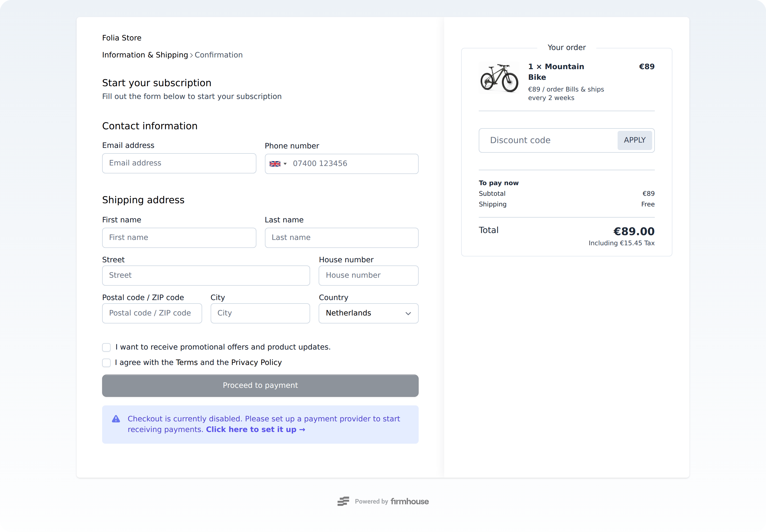The width and height of the screenshot is (766, 532).
Task: Open the 'Click here to set it up' link
Action: point(255,429)
